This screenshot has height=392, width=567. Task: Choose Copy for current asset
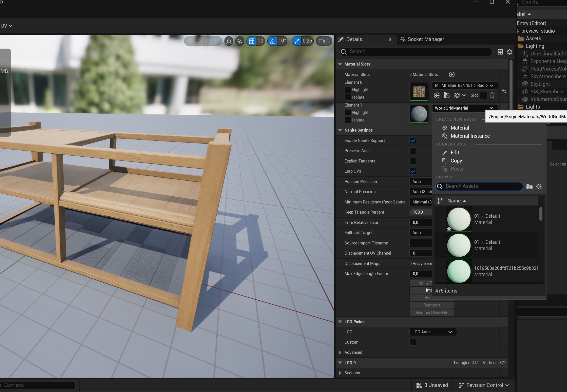tap(456, 161)
